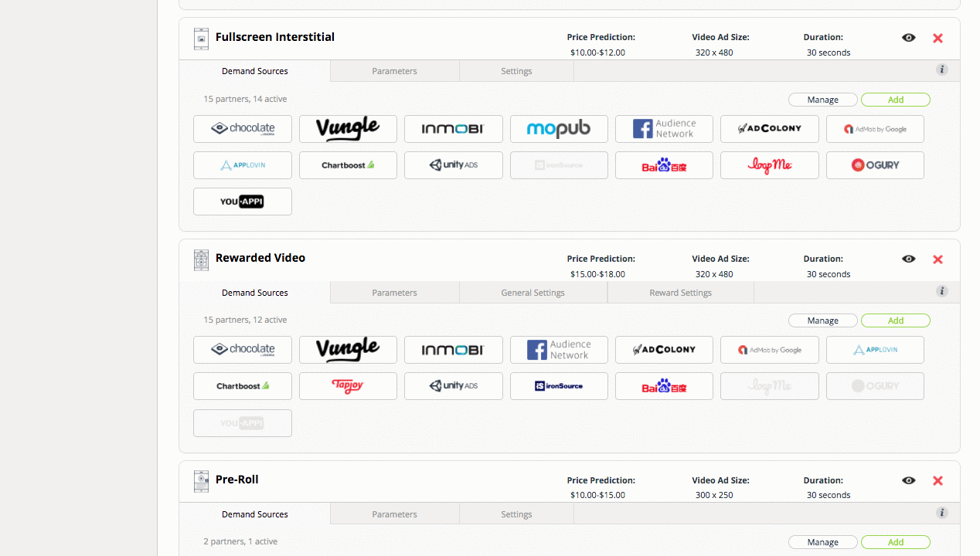Click the LoopMe logo in Fullscreen Interstitial
This screenshot has width=980, height=556.
click(x=770, y=165)
